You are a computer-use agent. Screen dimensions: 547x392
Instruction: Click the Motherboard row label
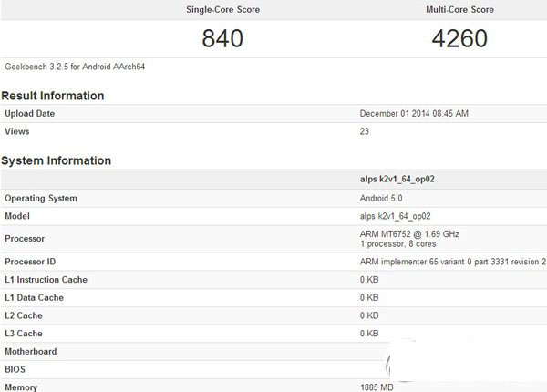pos(31,351)
